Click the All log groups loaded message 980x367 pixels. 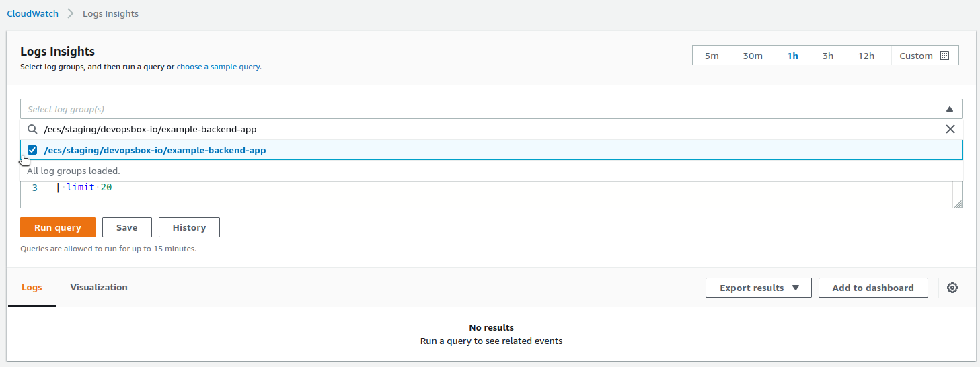73,171
